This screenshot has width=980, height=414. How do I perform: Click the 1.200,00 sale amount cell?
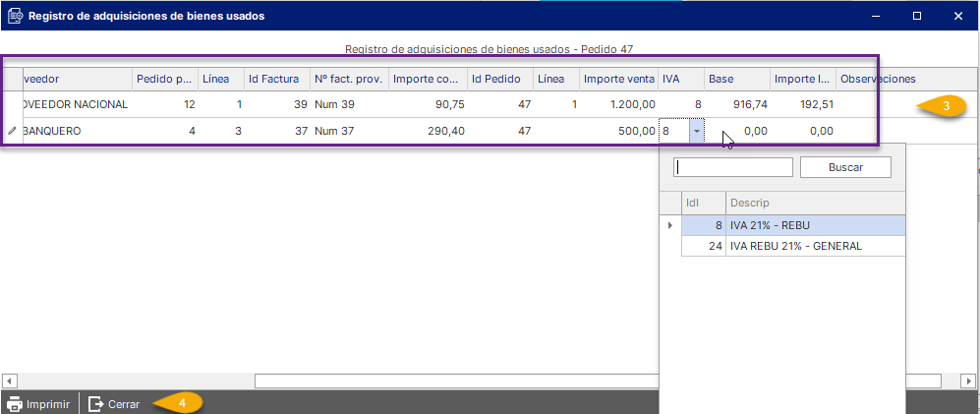(618, 104)
